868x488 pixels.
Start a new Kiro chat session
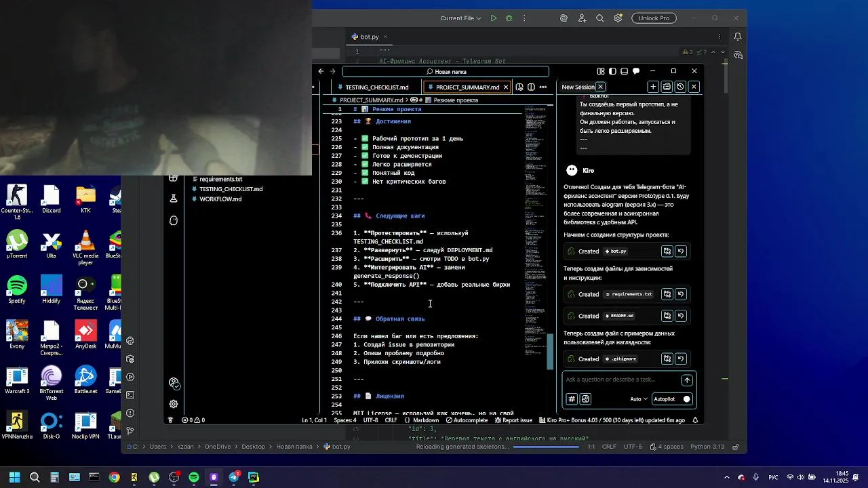click(x=653, y=87)
